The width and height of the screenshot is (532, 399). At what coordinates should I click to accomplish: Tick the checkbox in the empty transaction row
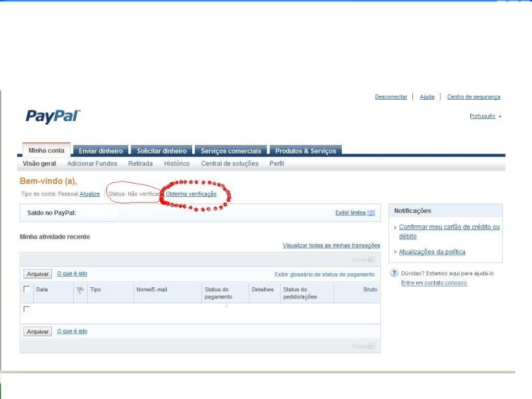[x=27, y=309]
